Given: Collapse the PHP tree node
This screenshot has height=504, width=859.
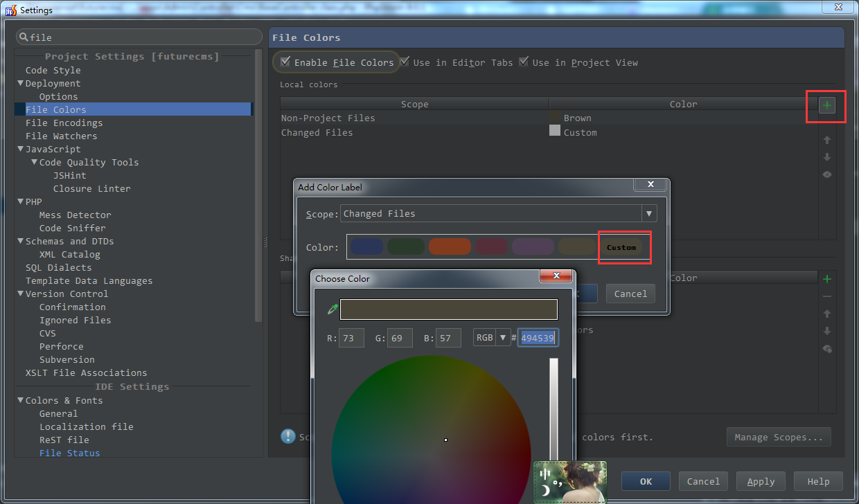Looking at the screenshot, I should pos(20,201).
